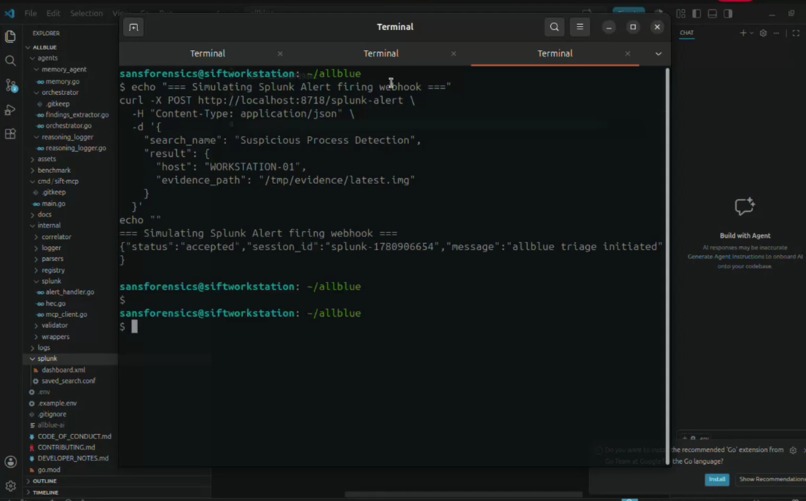Open findings_extractor.go file

[x=77, y=115]
